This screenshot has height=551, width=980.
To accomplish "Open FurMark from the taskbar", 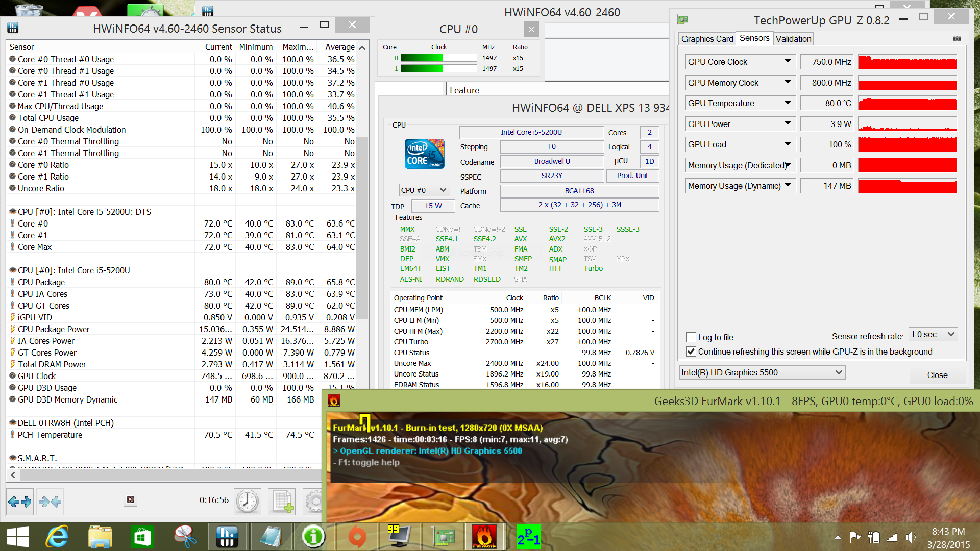I will pos(484,537).
